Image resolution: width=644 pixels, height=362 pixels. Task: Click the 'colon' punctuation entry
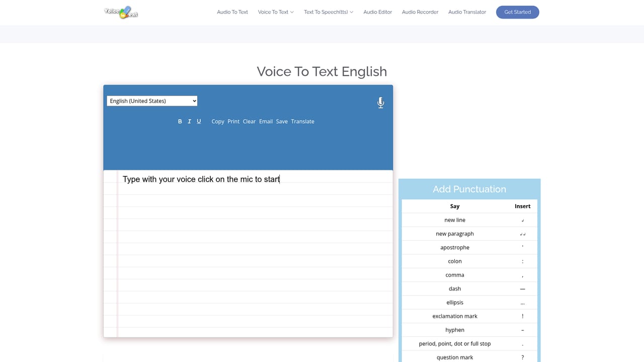[x=469, y=261]
